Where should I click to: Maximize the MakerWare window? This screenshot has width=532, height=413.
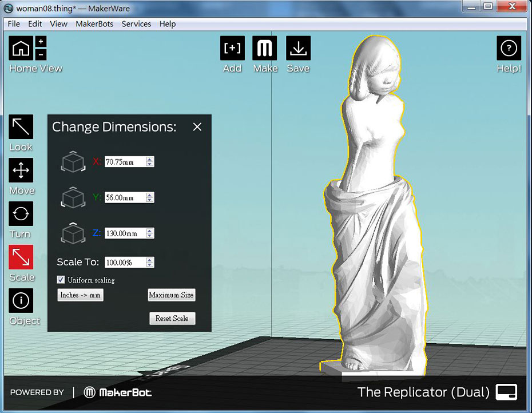coord(488,6)
